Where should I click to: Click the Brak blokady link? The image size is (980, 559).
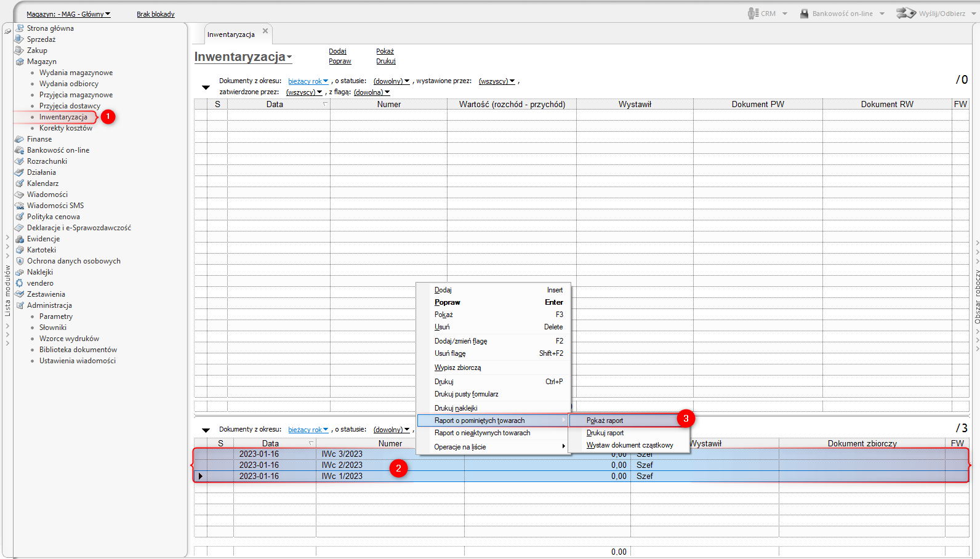[x=155, y=14]
